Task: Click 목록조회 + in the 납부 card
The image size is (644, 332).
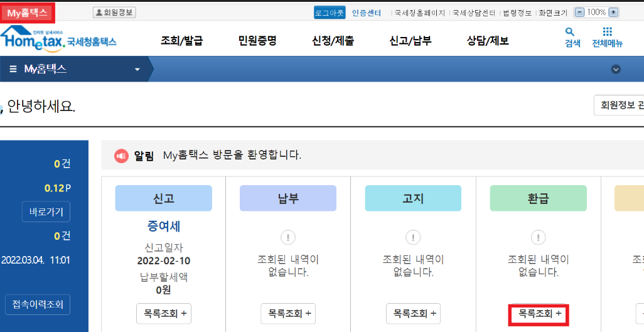Action: click(288, 314)
